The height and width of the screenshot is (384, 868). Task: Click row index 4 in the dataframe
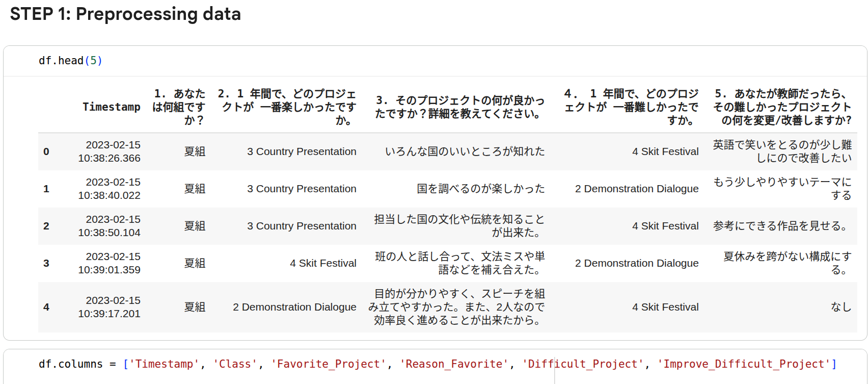(x=46, y=307)
